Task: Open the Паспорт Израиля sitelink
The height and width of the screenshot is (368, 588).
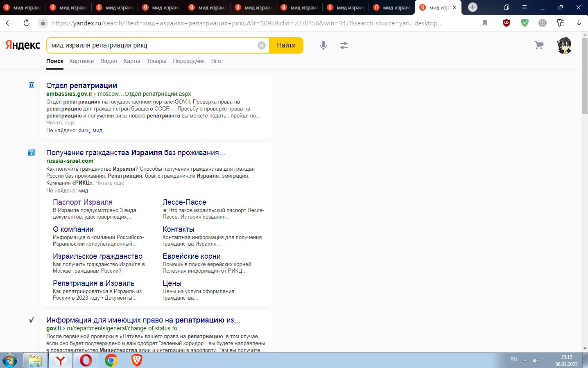Action: 83,202
